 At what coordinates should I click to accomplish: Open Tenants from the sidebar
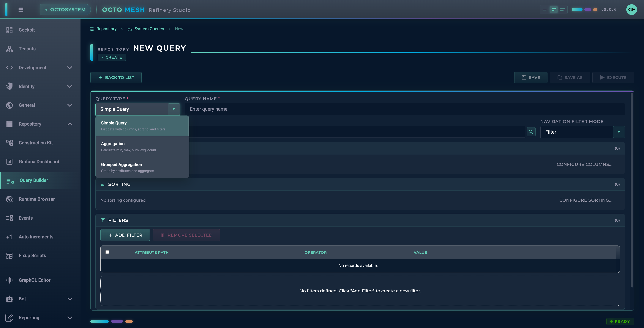coord(27,49)
